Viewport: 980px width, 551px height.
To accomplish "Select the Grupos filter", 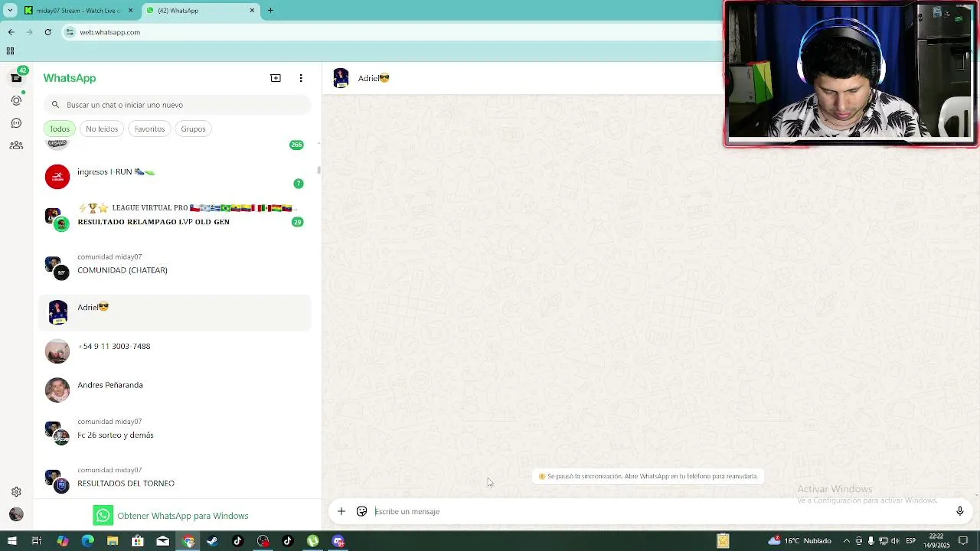I will click(x=193, y=129).
